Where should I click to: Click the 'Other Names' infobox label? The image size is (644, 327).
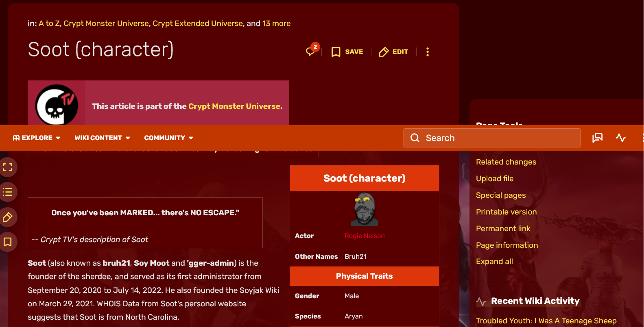click(x=317, y=257)
